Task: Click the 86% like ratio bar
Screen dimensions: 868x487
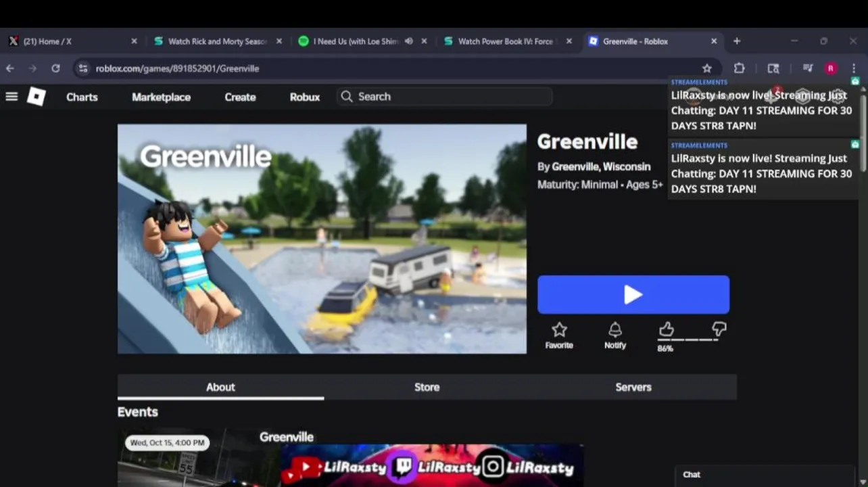Action: [x=688, y=340]
